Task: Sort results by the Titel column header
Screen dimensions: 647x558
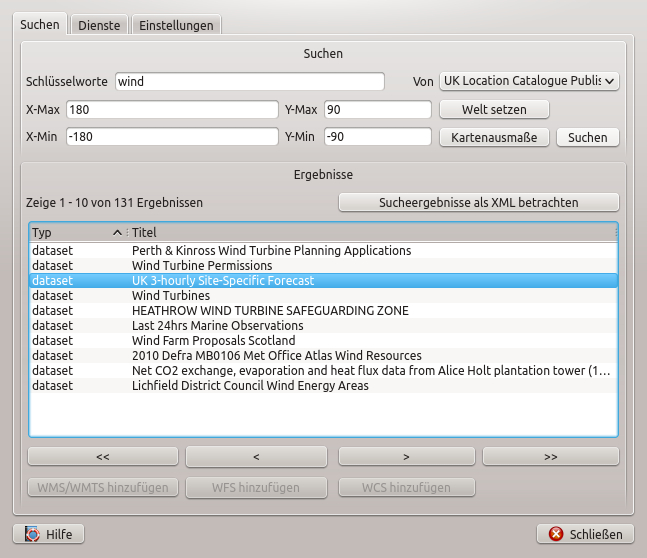Action: click(370, 233)
